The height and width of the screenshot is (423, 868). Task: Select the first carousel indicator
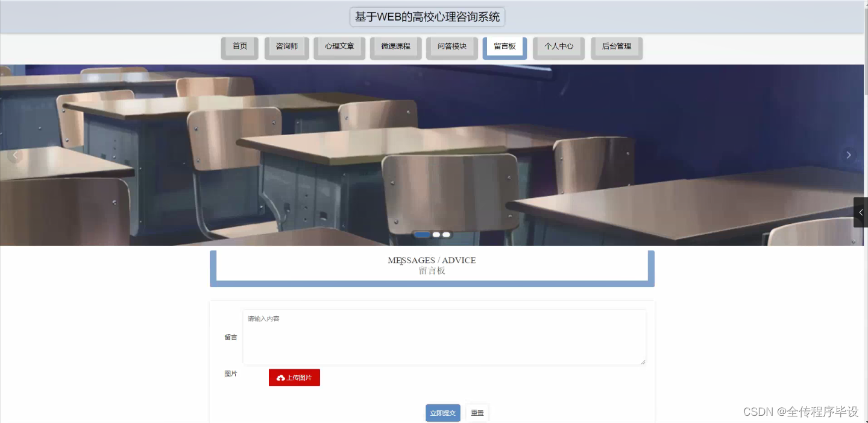(422, 234)
